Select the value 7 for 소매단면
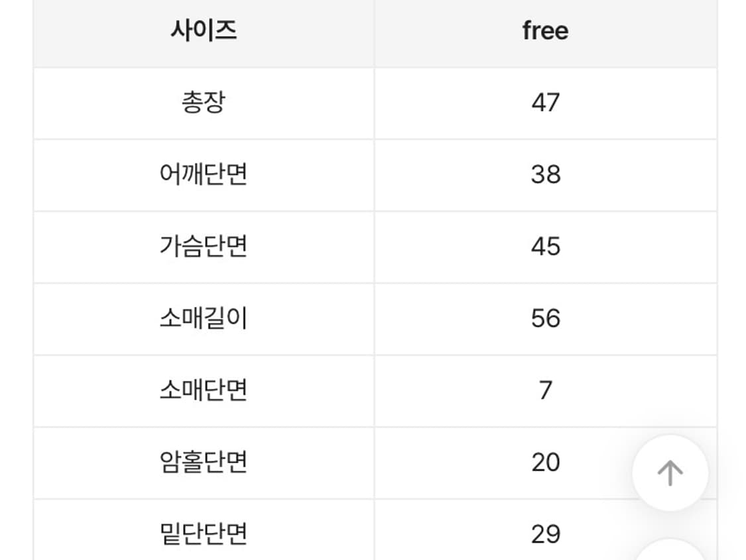 (544, 391)
